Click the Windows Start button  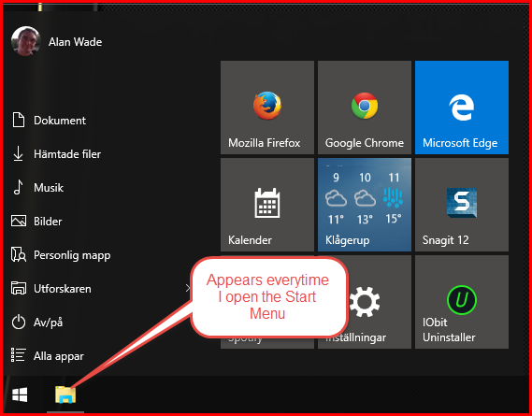tap(20, 394)
